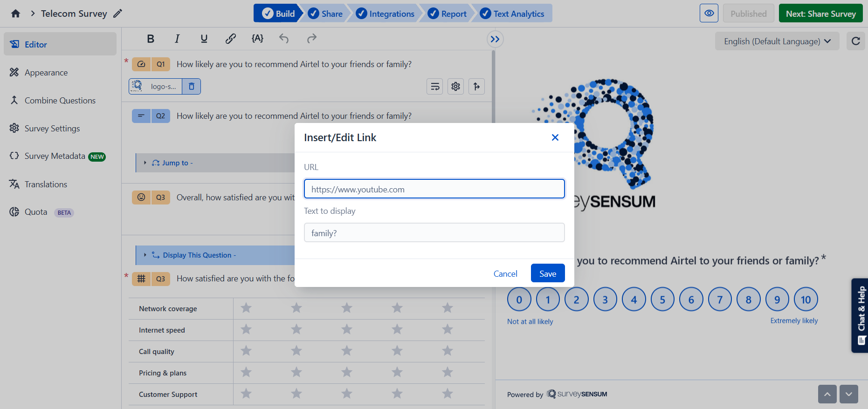Viewport: 868px width, 409px height.
Task: Click the URL input field
Action: [x=434, y=189]
